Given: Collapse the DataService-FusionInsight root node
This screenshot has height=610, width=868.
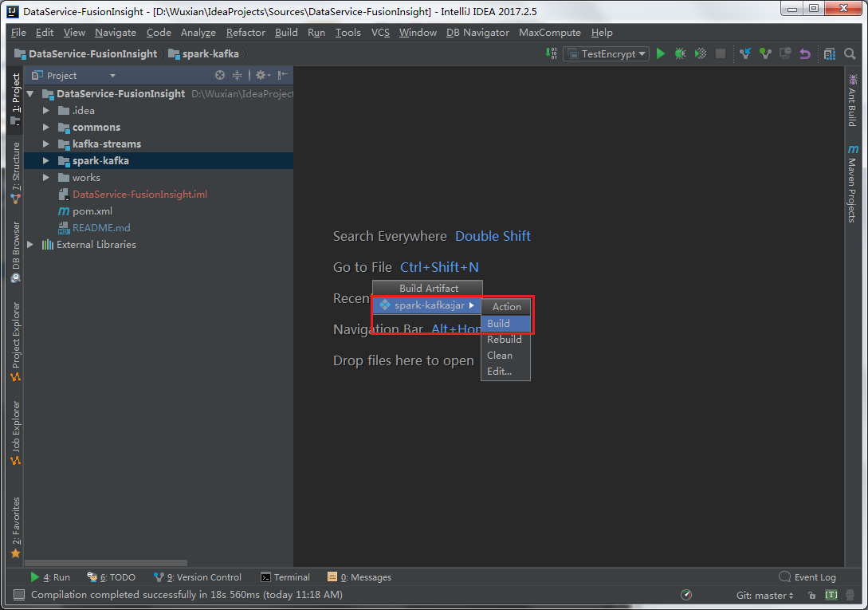Looking at the screenshot, I should click(x=30, y=93).
